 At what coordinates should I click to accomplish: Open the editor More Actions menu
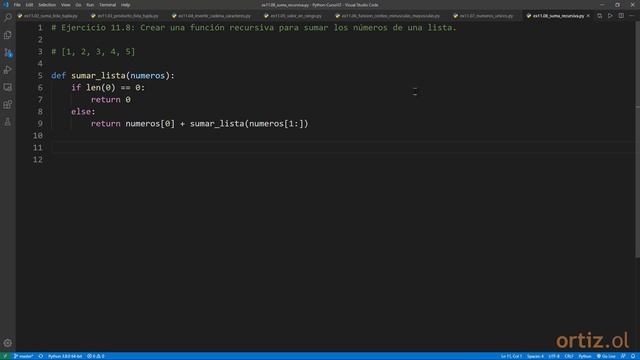tap(631, 16)
